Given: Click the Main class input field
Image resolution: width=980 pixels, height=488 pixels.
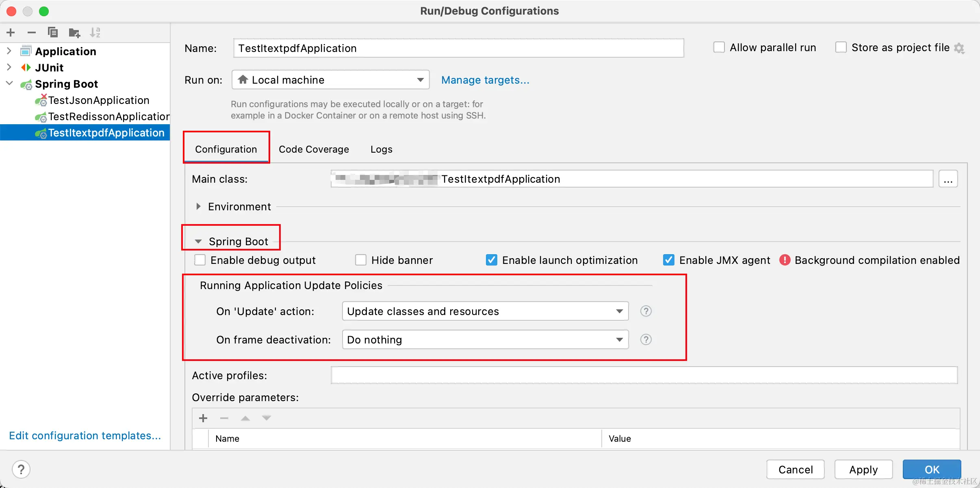Looking at the screenshot, I should tap(632, 179).
